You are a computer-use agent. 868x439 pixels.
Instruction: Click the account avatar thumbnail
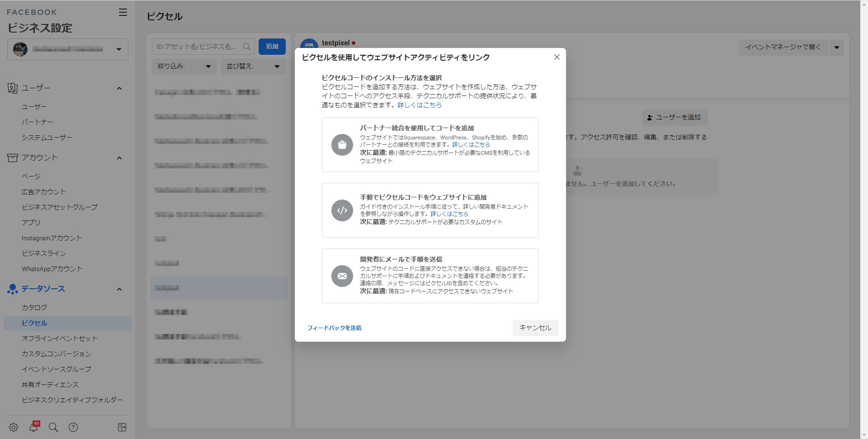pyautogui.click(x=20, y=49)
